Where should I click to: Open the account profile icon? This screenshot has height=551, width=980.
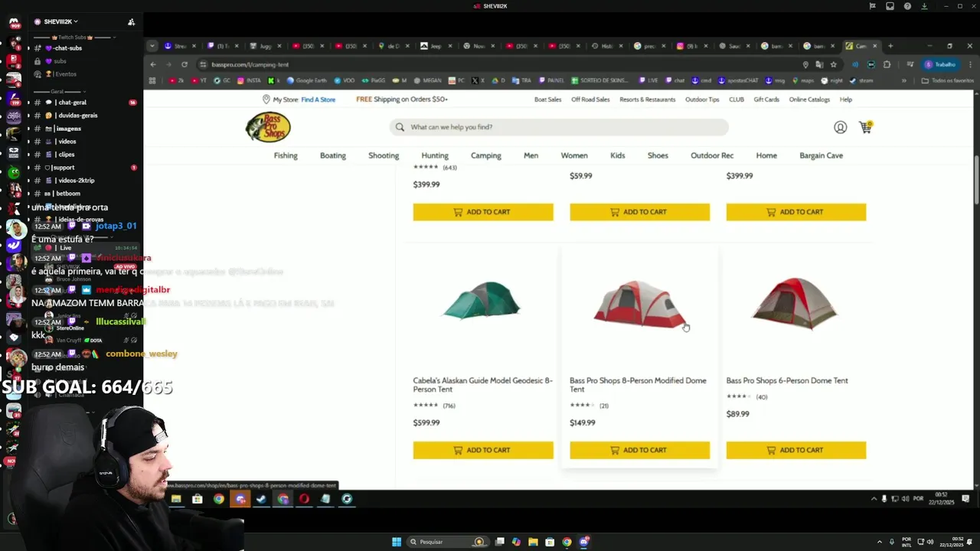[x=840, y=127]
